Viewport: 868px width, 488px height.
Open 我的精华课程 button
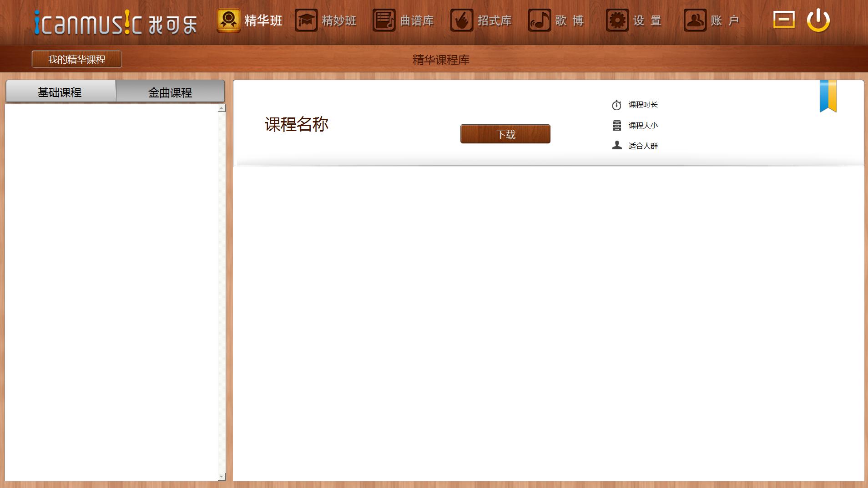pos(76,59)
